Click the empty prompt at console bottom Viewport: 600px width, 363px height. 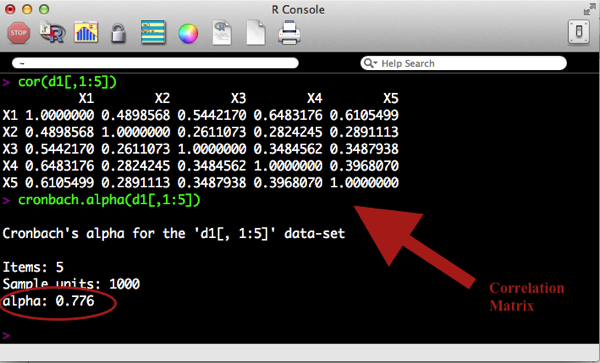(x=7, y=335)
